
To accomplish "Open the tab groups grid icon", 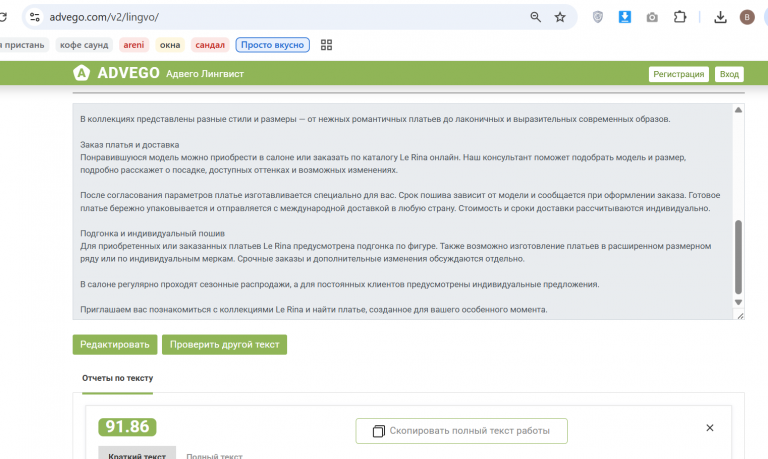I will (x=326, y=45).
